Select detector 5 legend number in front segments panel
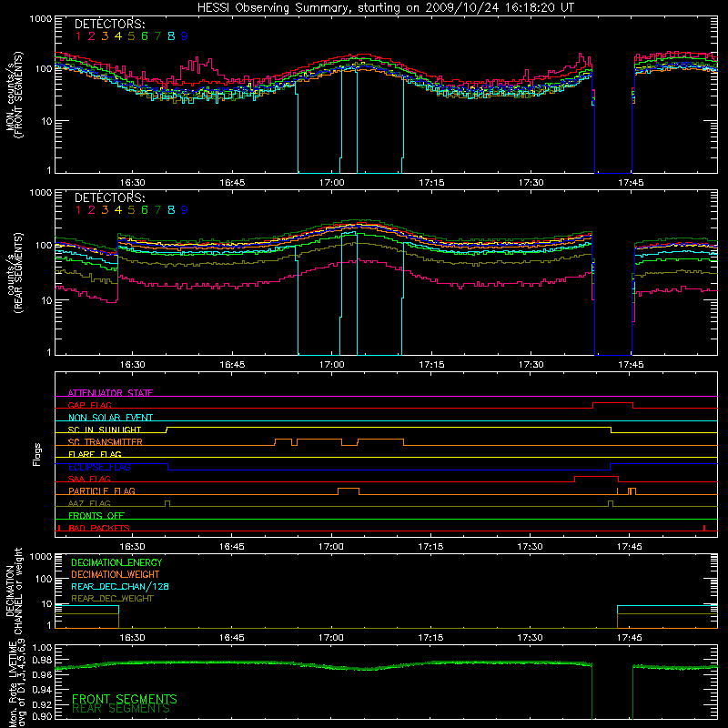This screenshot has width=728, height=728. point(131,36)
